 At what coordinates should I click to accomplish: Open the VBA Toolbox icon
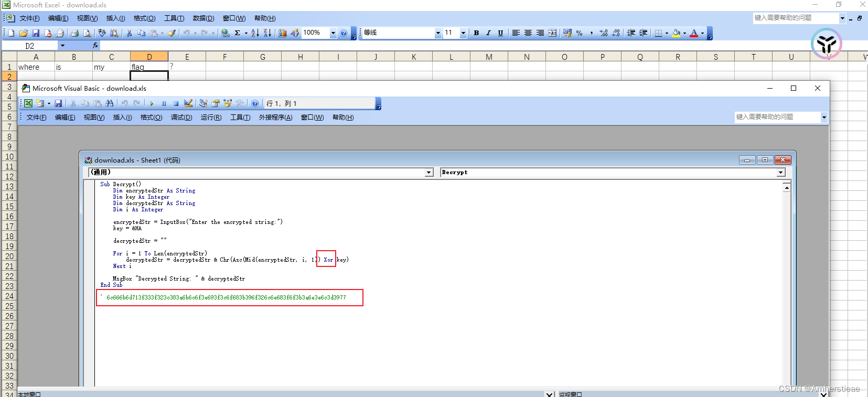pyautogui.click(x=240, y=104)
